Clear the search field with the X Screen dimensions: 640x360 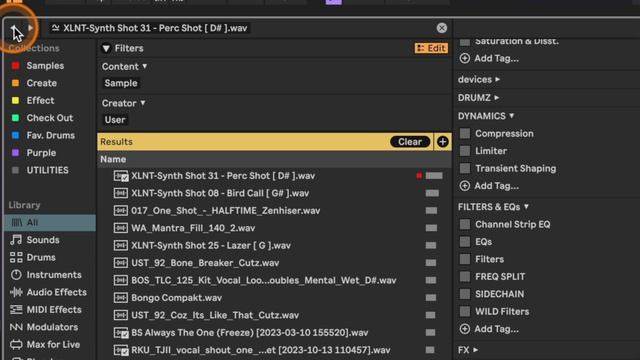coord(442,28)
